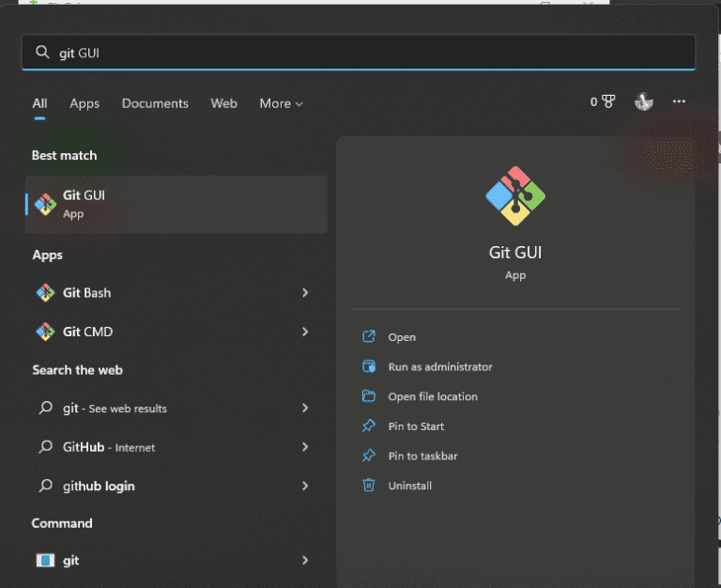Viewport: 721px width, 588px height.
Task: Click the Pin to Start pin icon
Action: point(369,426)
